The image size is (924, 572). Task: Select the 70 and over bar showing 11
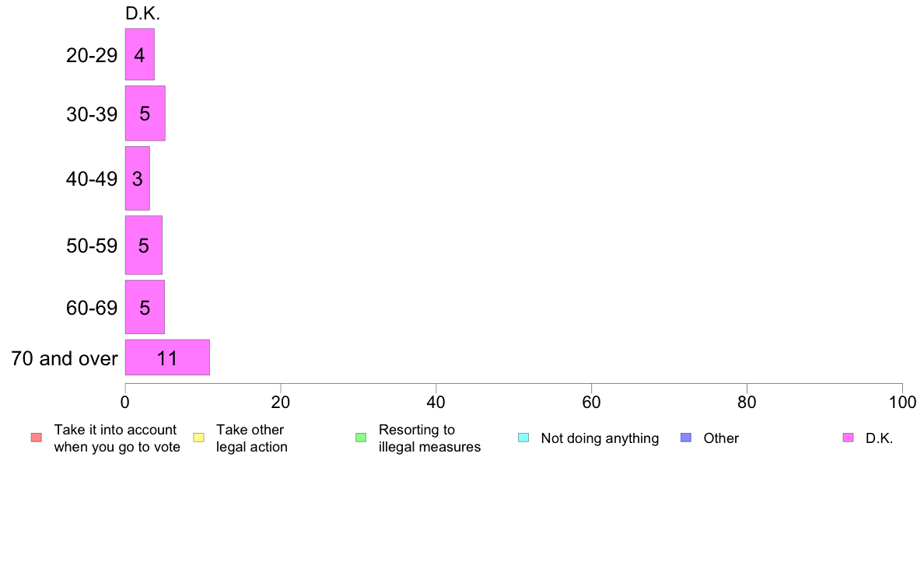[x=167, y=357]
